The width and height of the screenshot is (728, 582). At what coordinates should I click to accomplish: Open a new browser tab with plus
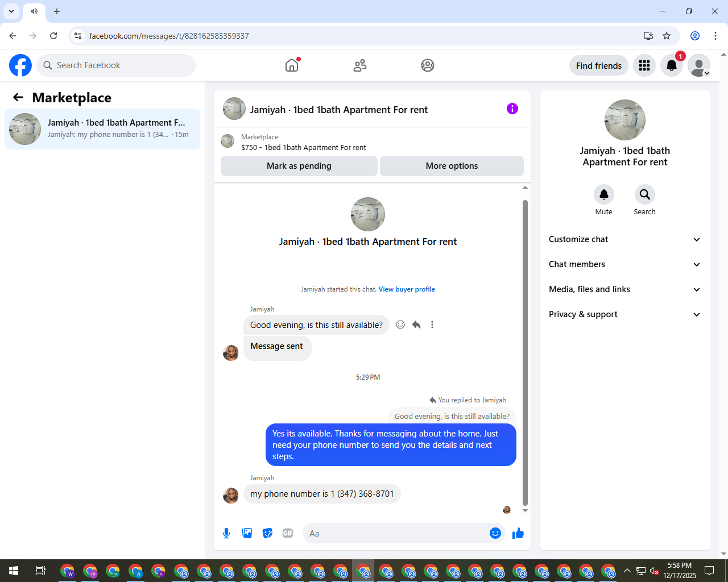tap(57, 11)
